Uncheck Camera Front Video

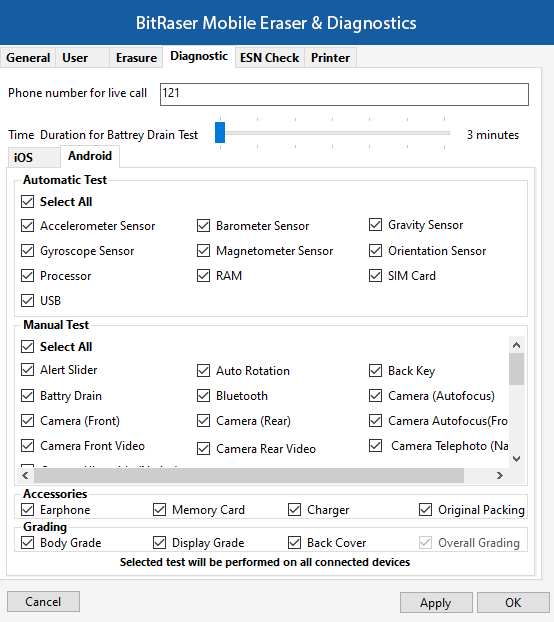click(x=27, y=446)
